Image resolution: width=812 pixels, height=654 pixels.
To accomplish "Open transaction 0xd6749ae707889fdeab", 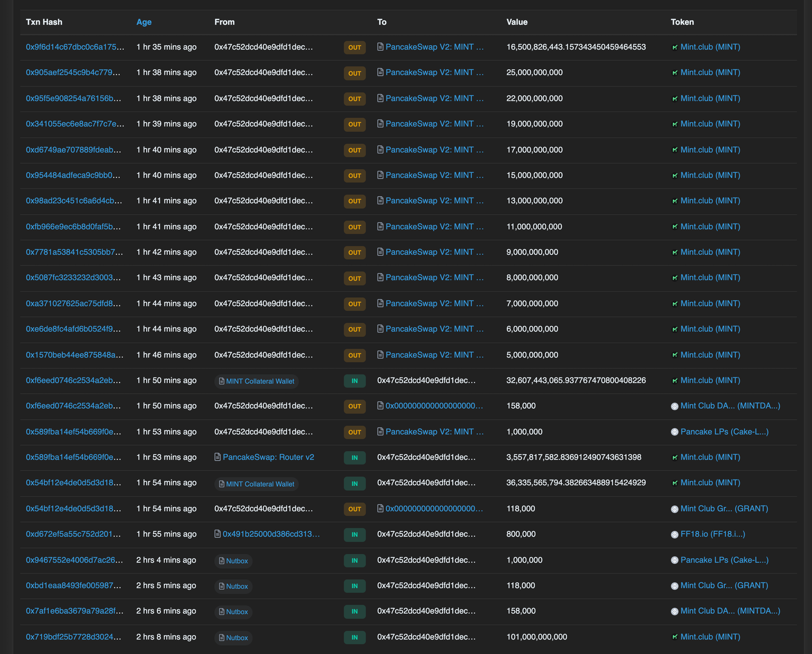I will [x=74, y=149].
